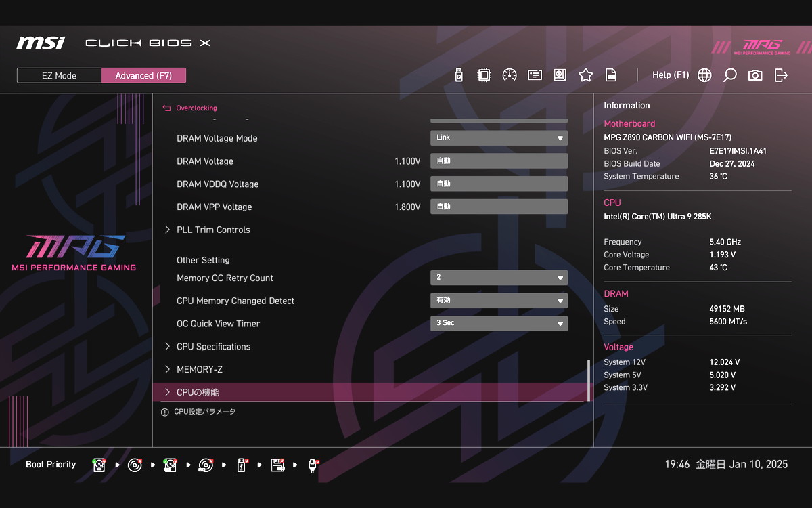
Task: Select the USB key boot device icon
Action: (242, 465)
